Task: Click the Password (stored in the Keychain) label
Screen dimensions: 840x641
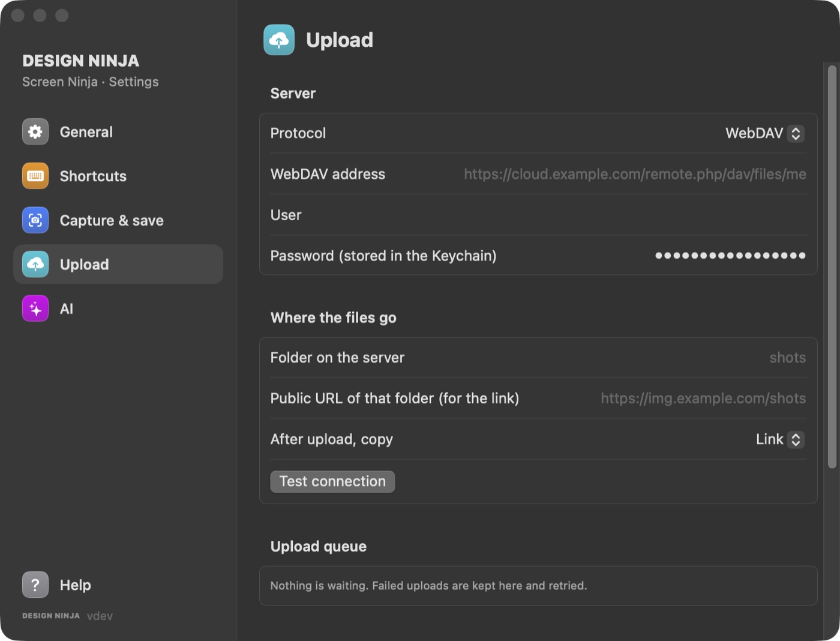Action: coord(383,256)
